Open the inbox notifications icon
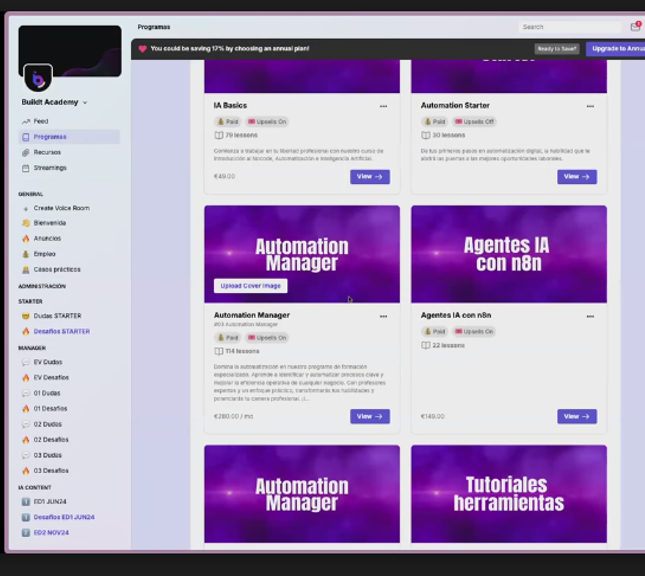 coord(635,27)
